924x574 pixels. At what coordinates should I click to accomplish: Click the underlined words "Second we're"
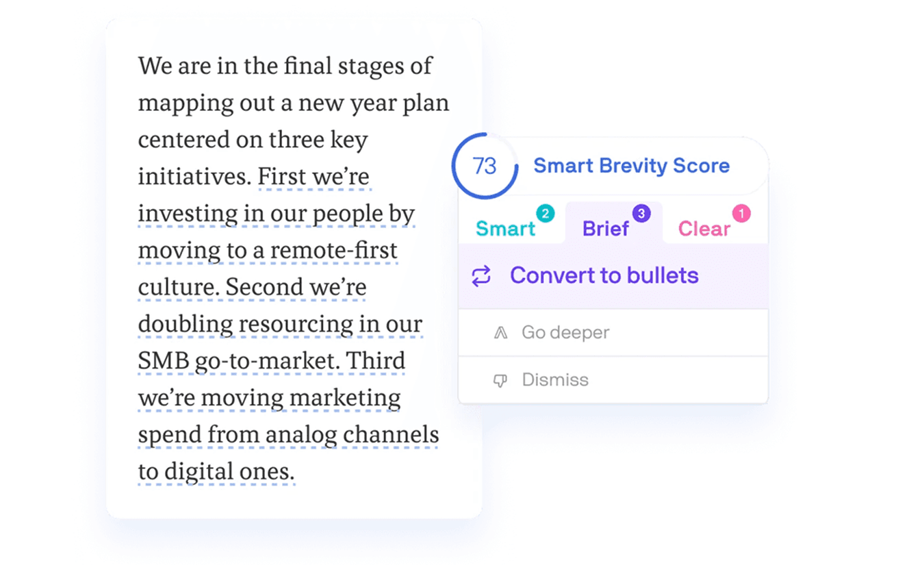coord(296,287)
